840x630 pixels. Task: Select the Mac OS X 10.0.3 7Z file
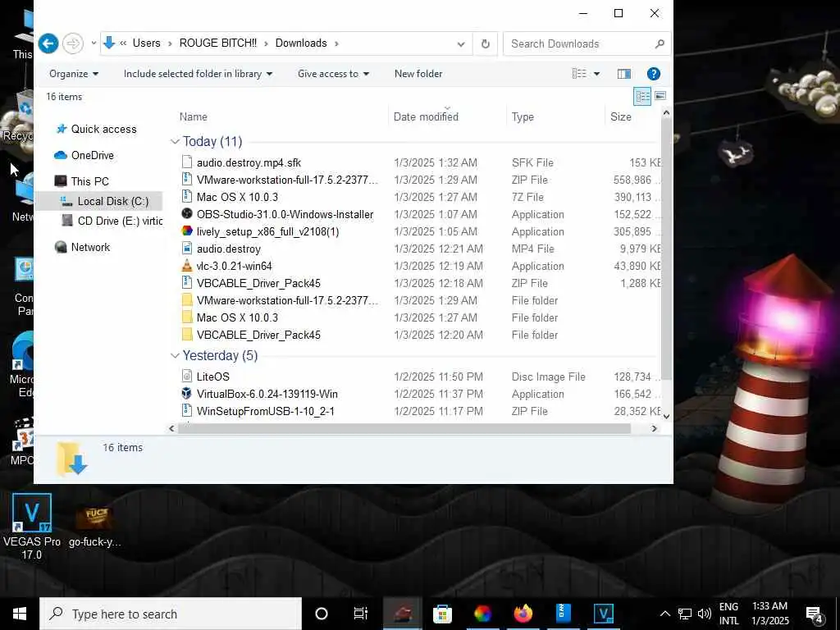[237, 197]
